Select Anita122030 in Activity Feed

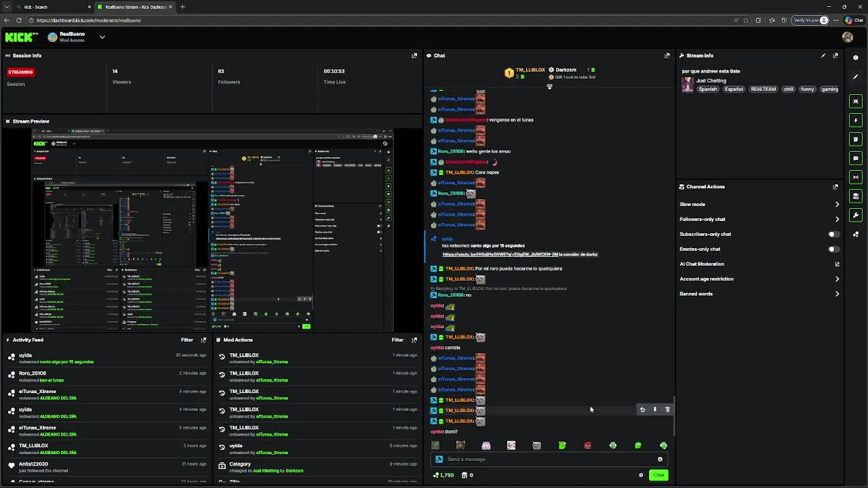tap(33, 464)
